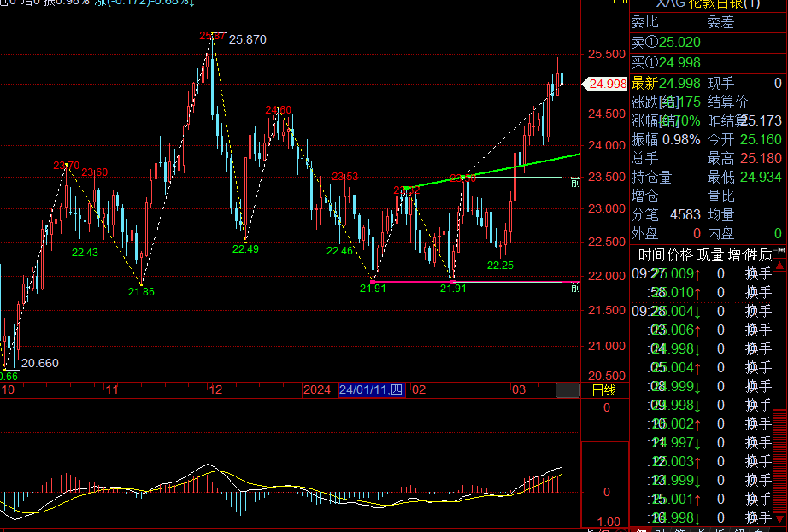
Task: Click the small yellow square icon at top
Action: [619, 3]
